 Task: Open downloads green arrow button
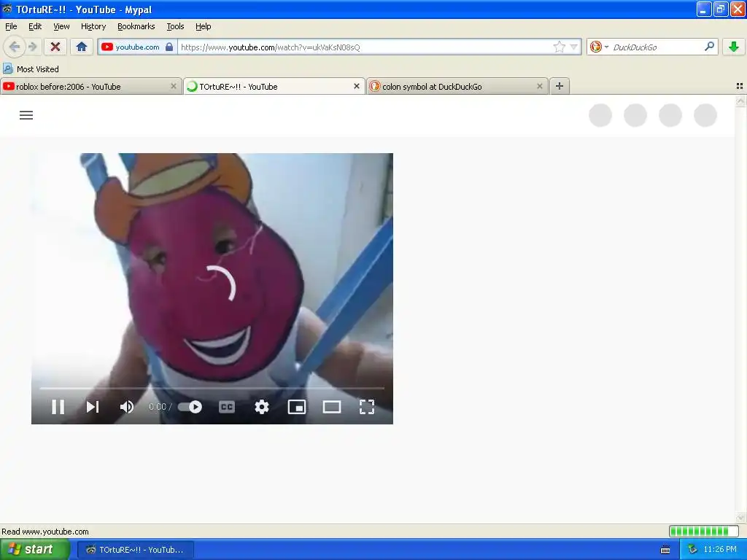[734, 47]
